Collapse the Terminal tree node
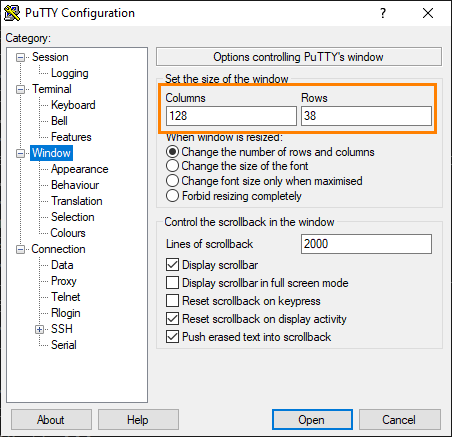This screenshot has width=452, height=437. tap(20, 90)
